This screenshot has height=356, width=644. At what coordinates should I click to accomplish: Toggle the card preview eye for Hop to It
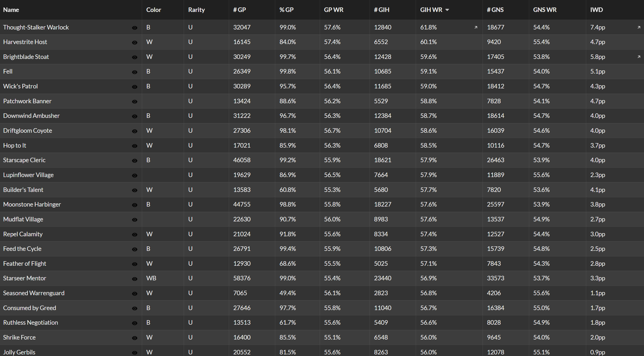tap(135, 146)
